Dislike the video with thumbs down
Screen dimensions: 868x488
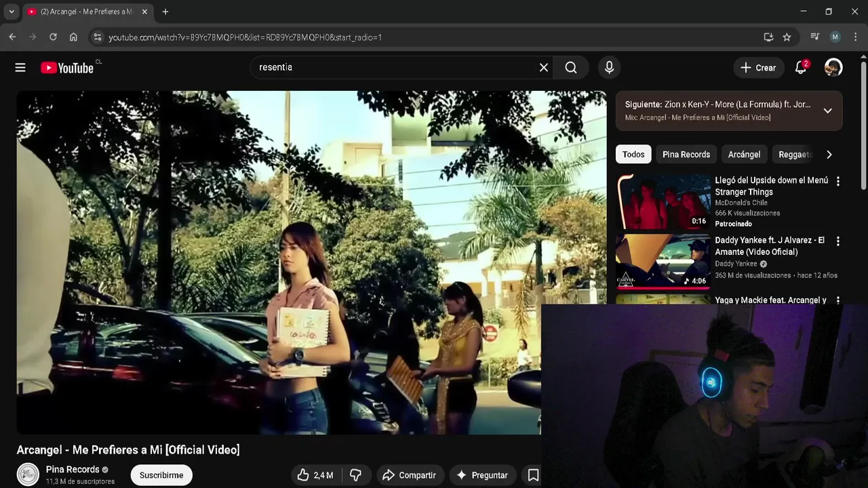coord(355,475)
